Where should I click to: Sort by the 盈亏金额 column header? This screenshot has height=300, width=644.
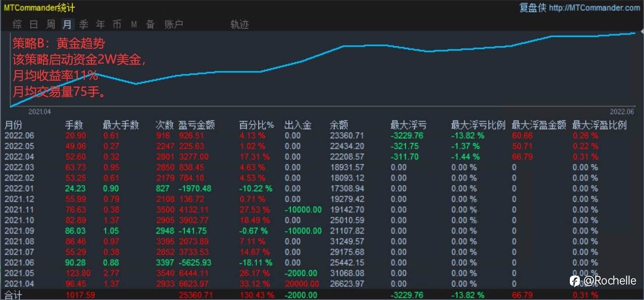point(197,125)
